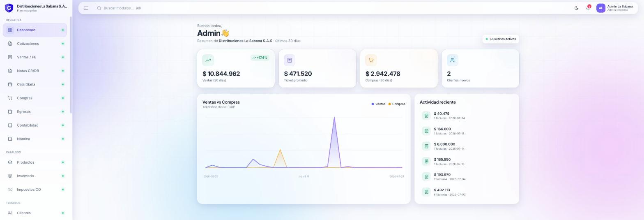Image resolution: width=644 pixels, height=220 pixels.
Task: Click the receipt icon on Ticket promedio card
Action: click(290, 60)
